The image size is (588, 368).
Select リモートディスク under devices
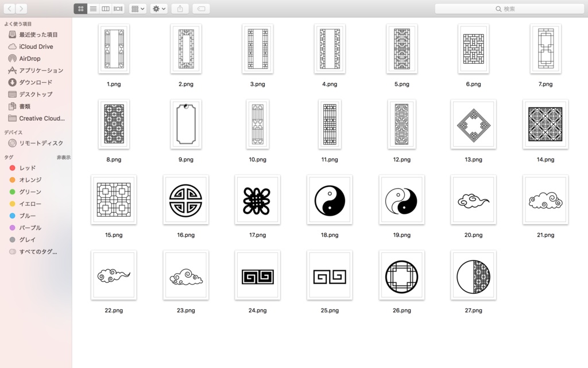(x=36, y=143)
